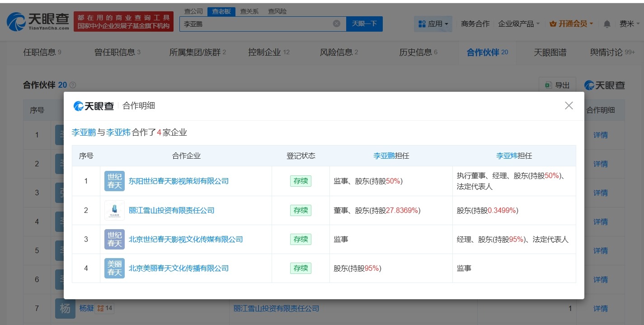This screenshot has height=325, width=644.
Task: Close the 合作明细 dialog
Action: tap(569, 105)
